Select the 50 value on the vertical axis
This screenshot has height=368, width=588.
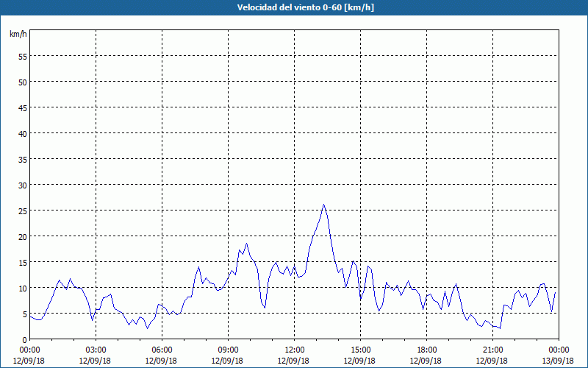click(23, 82)
